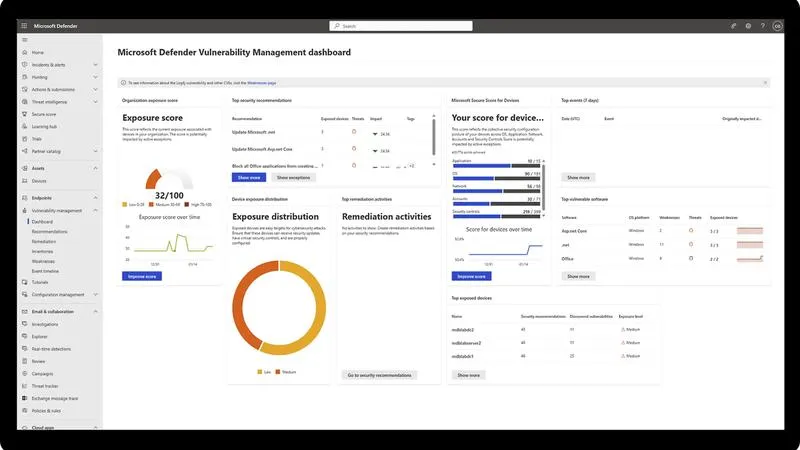Click the Home icon in sidebar
The height and width of the screenshot is (450, 800).
(24, 53)
